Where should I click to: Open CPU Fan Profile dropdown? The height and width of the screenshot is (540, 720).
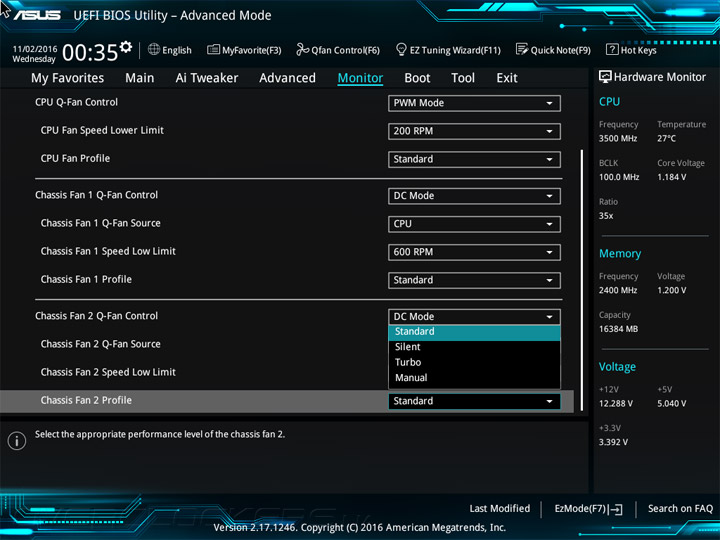point(474,159)
